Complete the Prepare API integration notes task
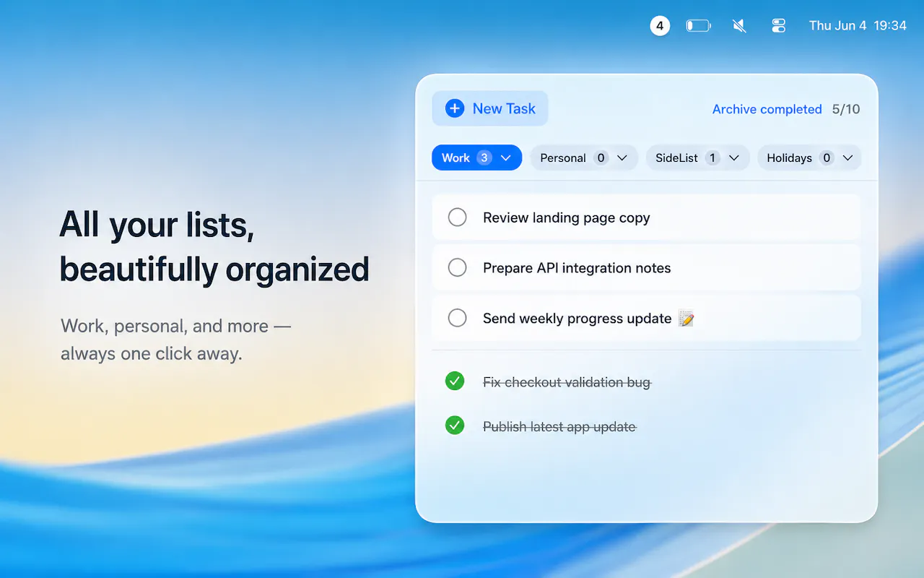 458,268
